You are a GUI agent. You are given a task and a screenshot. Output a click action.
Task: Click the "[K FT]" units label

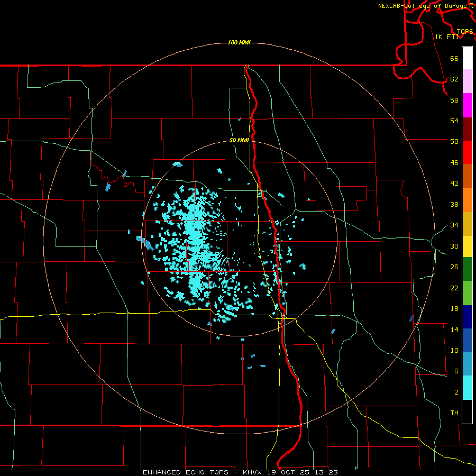coord(447,36)
